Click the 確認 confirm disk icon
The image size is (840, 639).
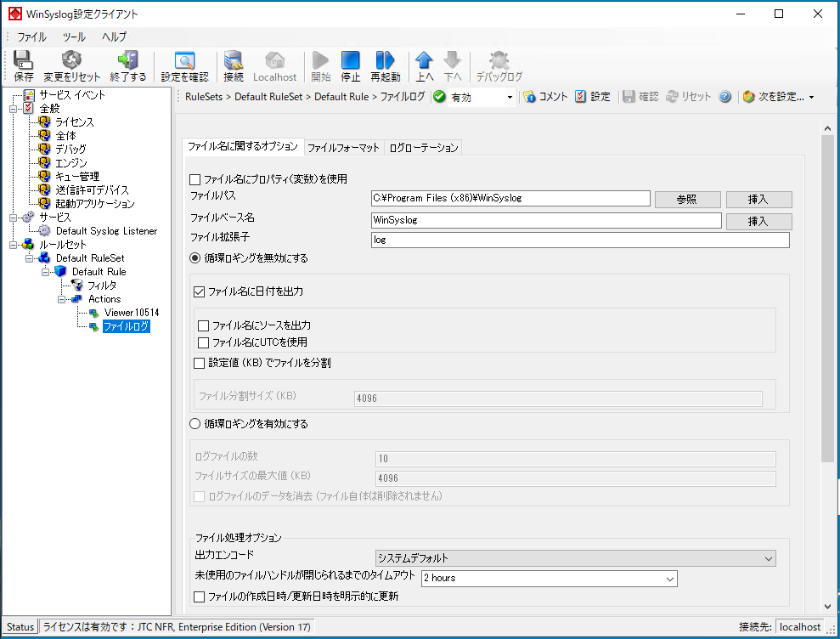629,97
